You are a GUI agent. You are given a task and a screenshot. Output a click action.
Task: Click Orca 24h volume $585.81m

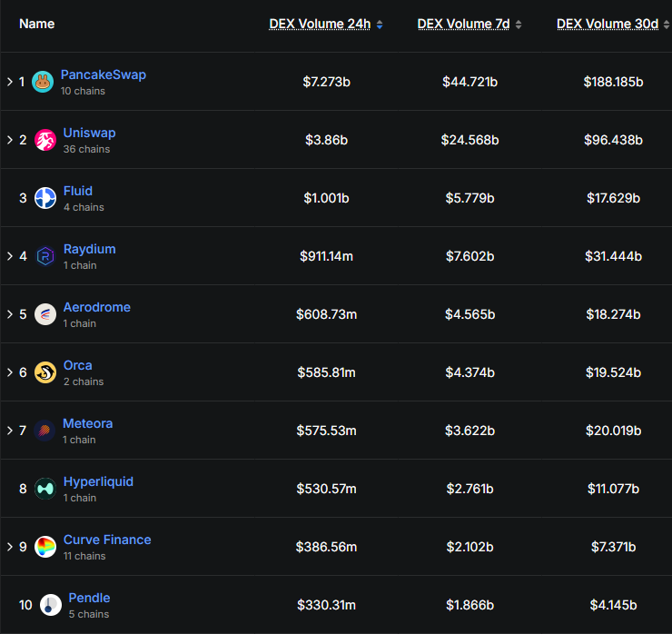coord(327,372)
